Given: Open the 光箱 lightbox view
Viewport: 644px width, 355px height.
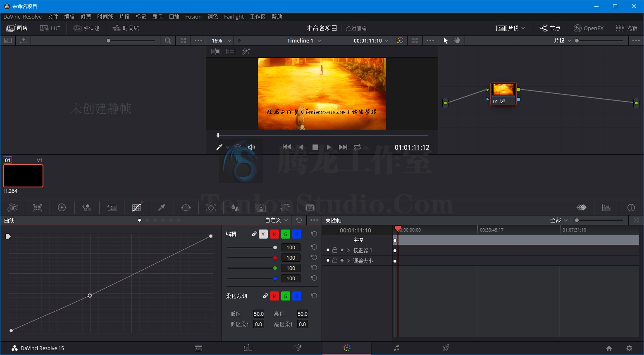Looking at the screenshot, I should point(627,28).
